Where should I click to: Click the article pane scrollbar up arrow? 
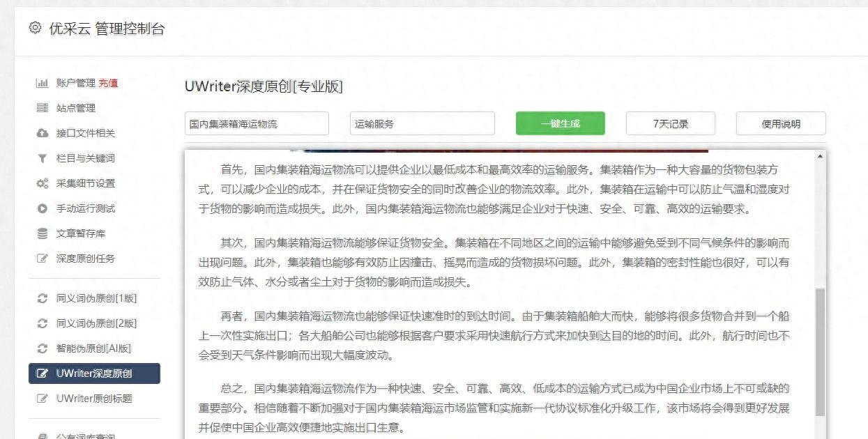(x=820, y=157)
